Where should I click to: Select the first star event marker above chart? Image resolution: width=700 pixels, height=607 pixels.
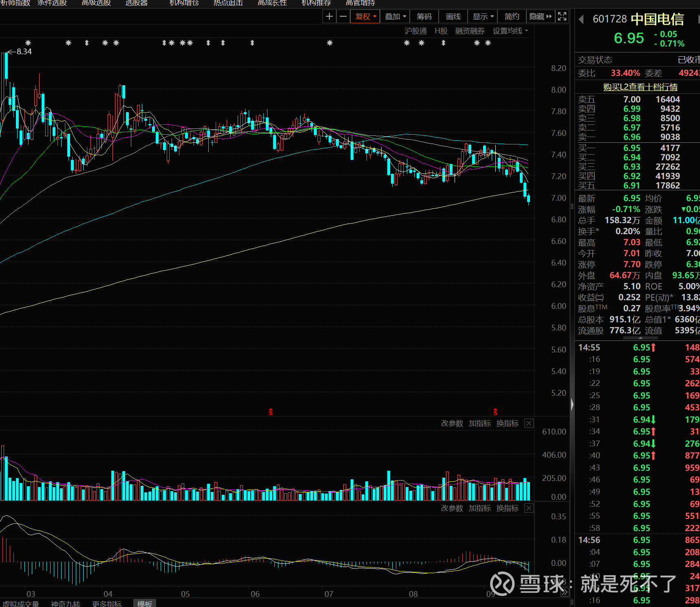[x=28, y=43]
